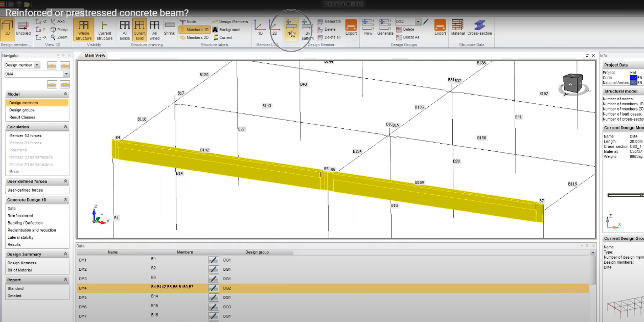Image resolution: width=644 pixels, height=322 pixels.
Task: Click Delete all in Design Member group
Action: pos(330,37)
